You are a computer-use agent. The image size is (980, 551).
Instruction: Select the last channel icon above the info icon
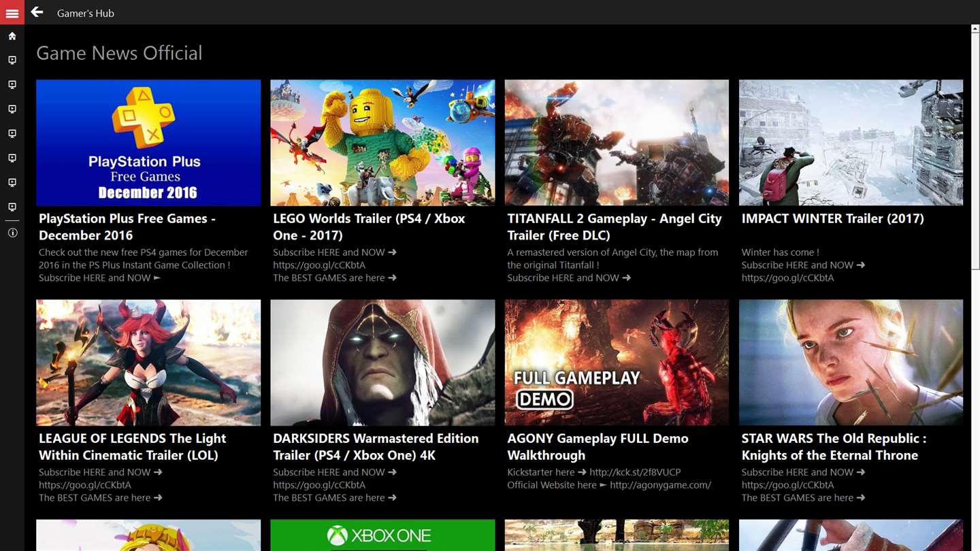pyautogui.click(x=12, y=207)
